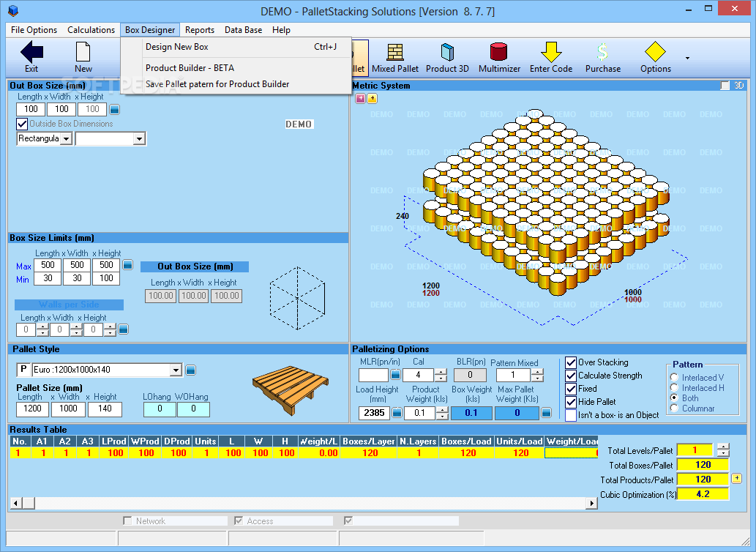Screen dimensions: 756x552
Task: Open the Data Base menu
Action: tap(244, 30)
